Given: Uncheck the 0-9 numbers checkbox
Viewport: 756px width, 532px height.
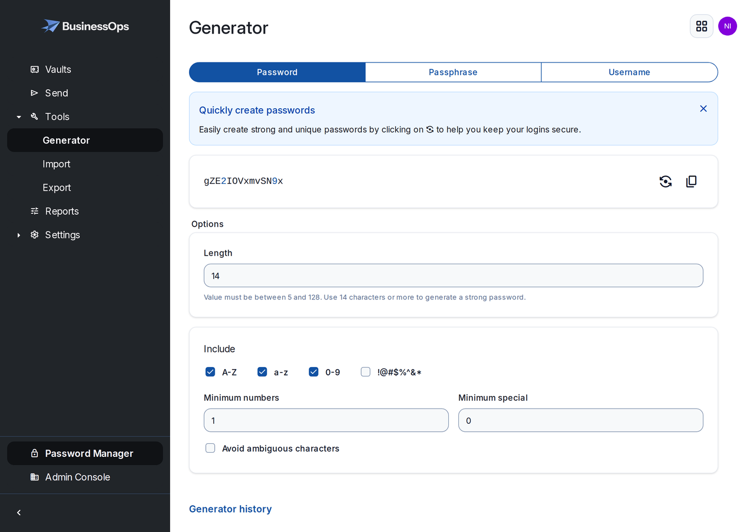Looking at the screenshot, I should [313, 372].
